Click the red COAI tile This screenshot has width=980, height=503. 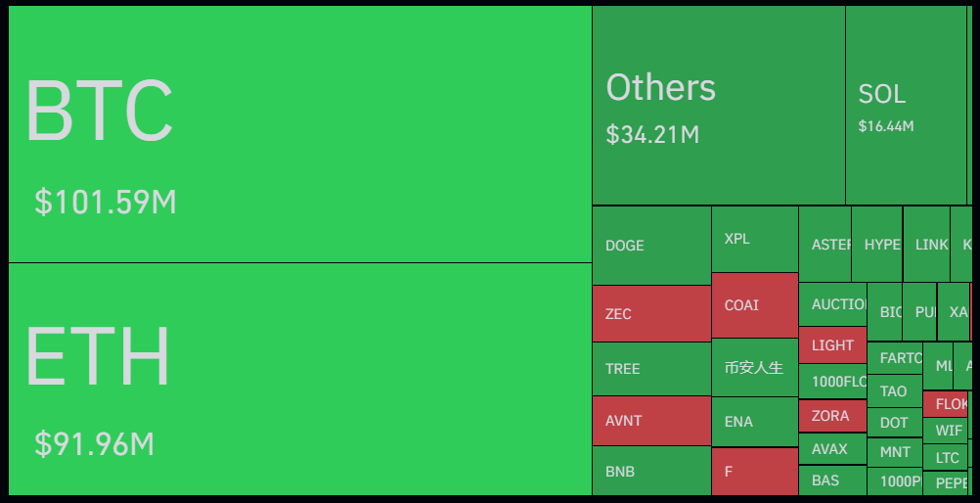click(754, 305)
